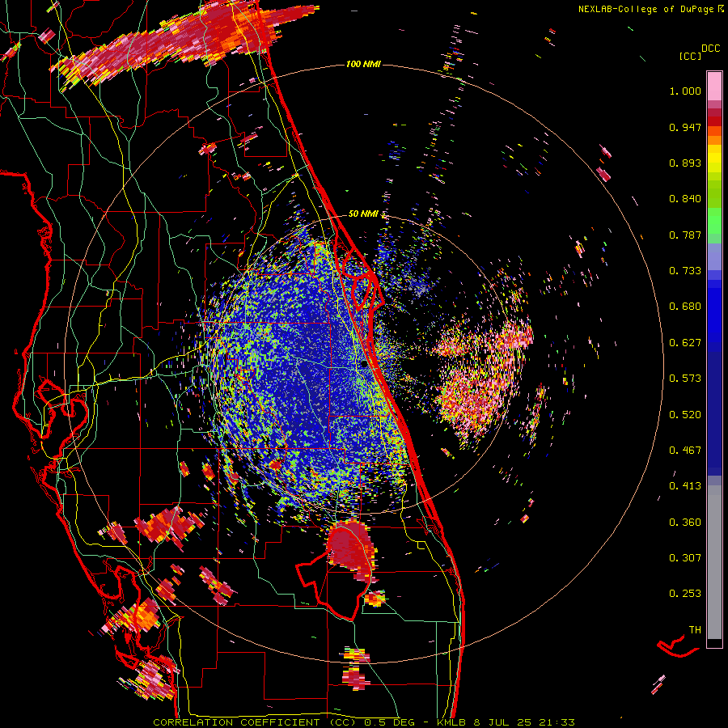Click the NEXLAB-College of DuPage title text
Screen dimensions: 728x728
(647, 9)
